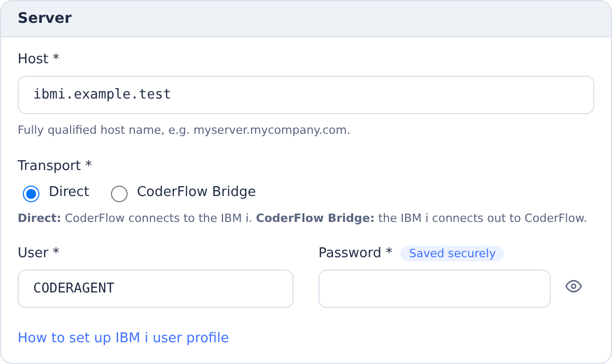The width and height of the screenshot is (612, 364).
Task: Click the User * label
Action: pos(39,253)
